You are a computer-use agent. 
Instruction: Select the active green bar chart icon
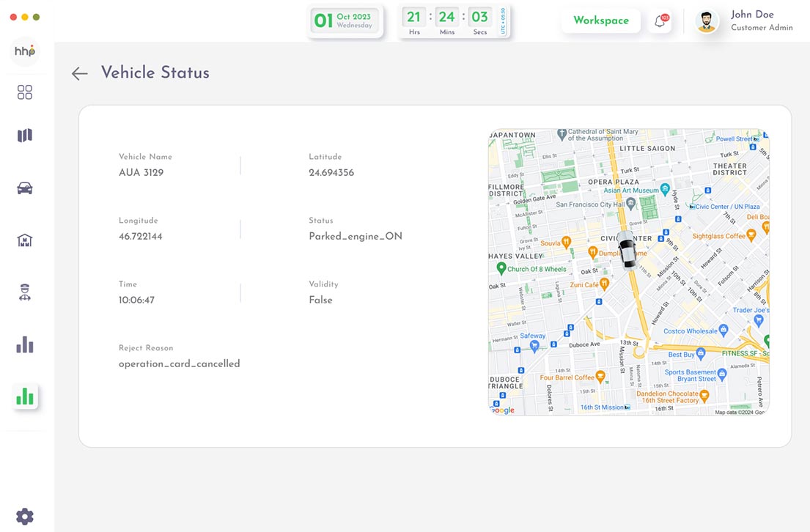25,396
